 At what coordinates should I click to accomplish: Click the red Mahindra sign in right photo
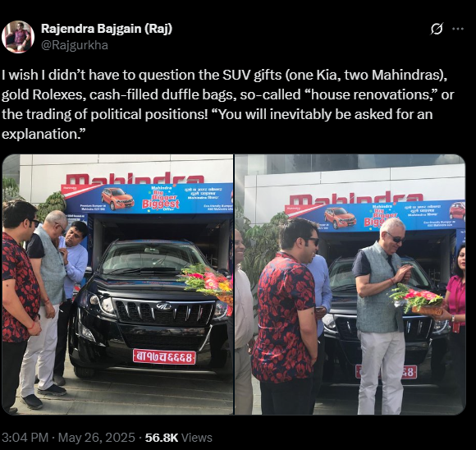(x=356, y=199)
